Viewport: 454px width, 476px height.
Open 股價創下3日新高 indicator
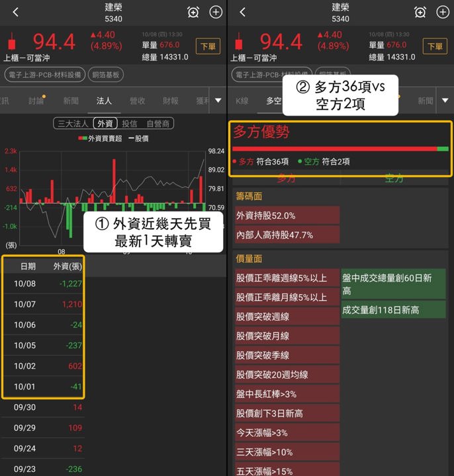[287, 413]
